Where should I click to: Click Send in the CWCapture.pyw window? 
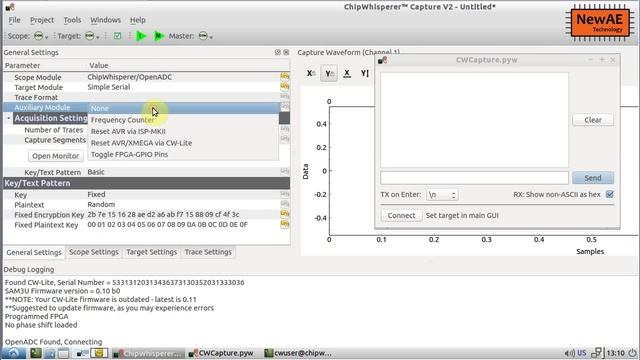[593, 178]
